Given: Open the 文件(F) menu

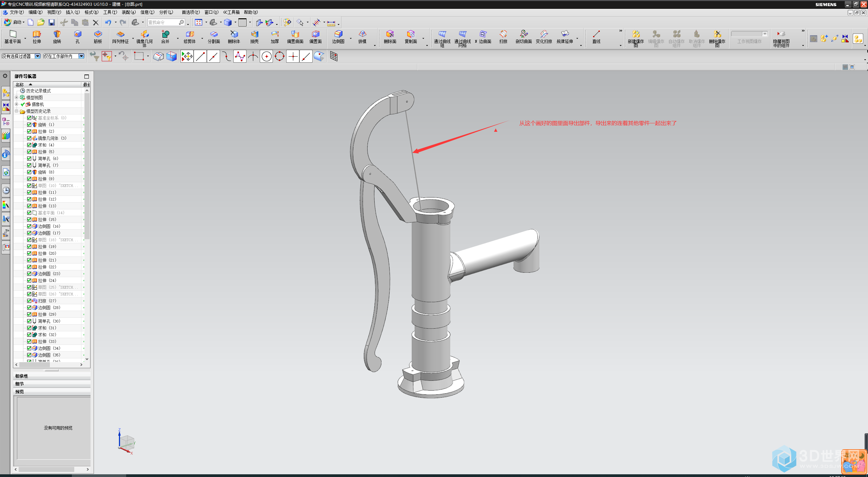Looking at the screenshot, I should (x=17, y=12).
